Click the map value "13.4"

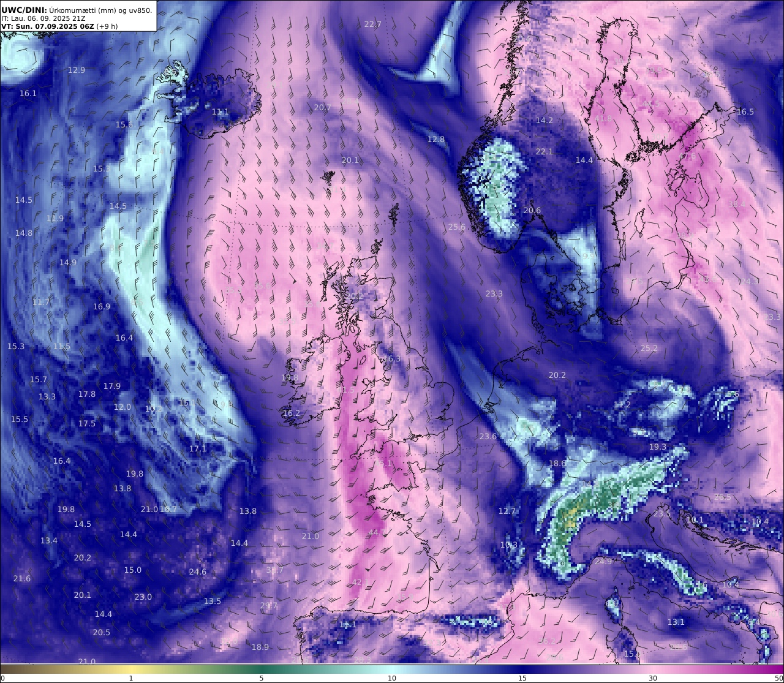[49, 541]
